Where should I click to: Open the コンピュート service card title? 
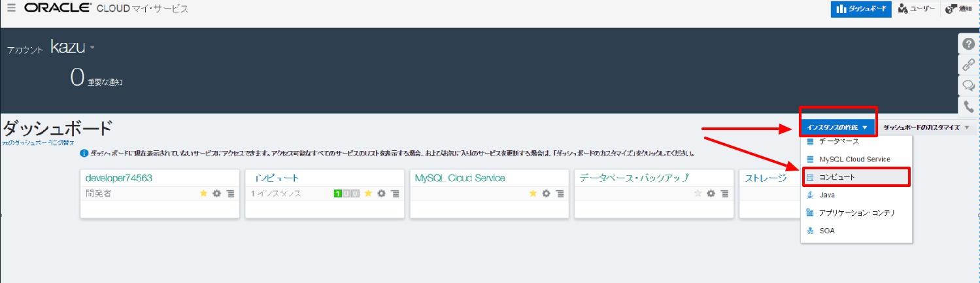277,178
